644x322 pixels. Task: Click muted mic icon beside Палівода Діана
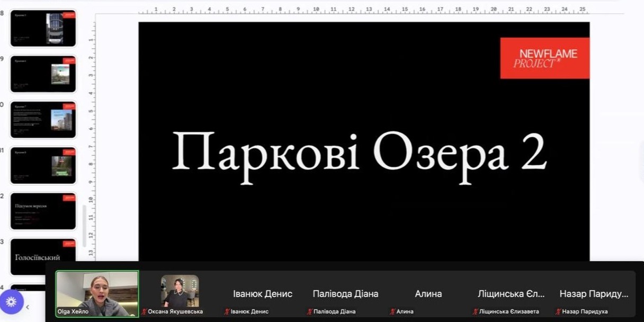click(x=309, y=311)
